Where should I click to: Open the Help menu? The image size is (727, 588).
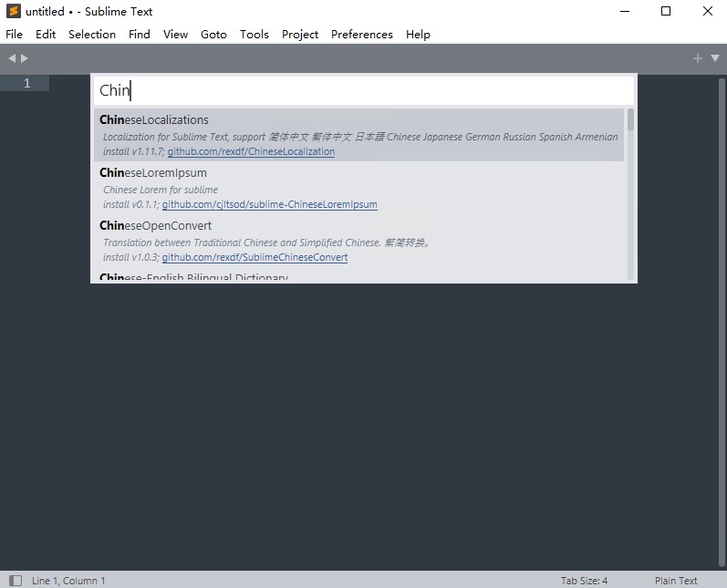pos(418,35)
